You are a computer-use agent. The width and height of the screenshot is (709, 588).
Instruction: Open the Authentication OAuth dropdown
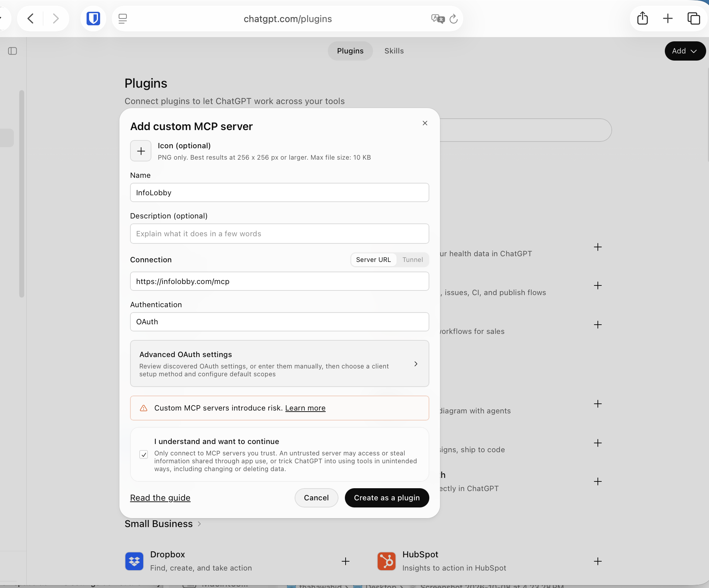(280, 322)
